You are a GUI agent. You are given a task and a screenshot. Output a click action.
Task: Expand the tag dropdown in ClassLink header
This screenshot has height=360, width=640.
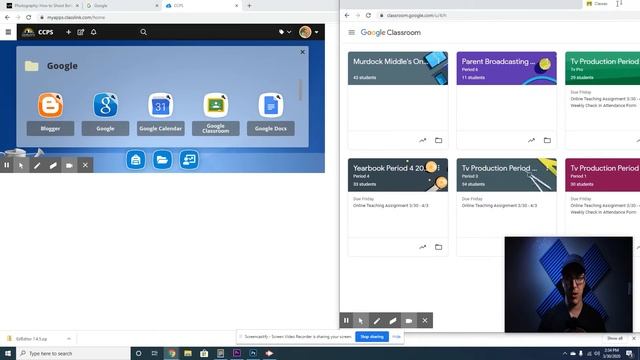[284, 32]
